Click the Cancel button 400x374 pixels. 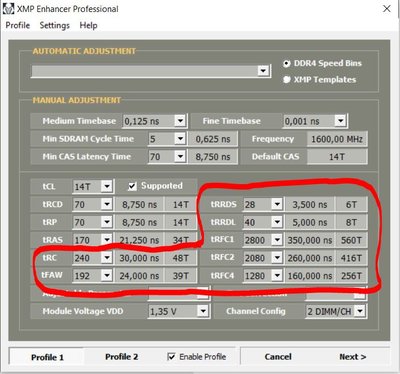pyautogui.click(x=278, y=357)
